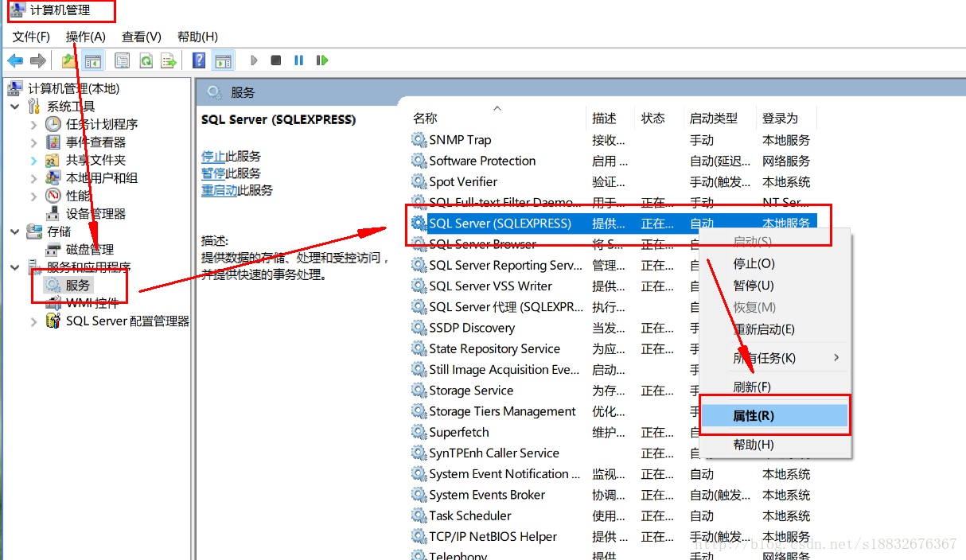966x560 pixels.
Task: Select the TCP/IP NetBIOS Helper service
Action: (x=613, y=537)
